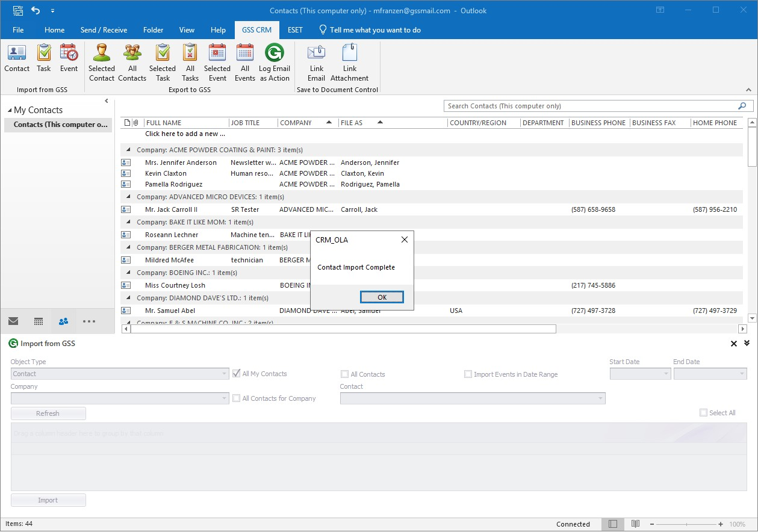This screenshot has height=532, width=758.
Task: Export Selected Contact to GSS
Action: point(102,63)
